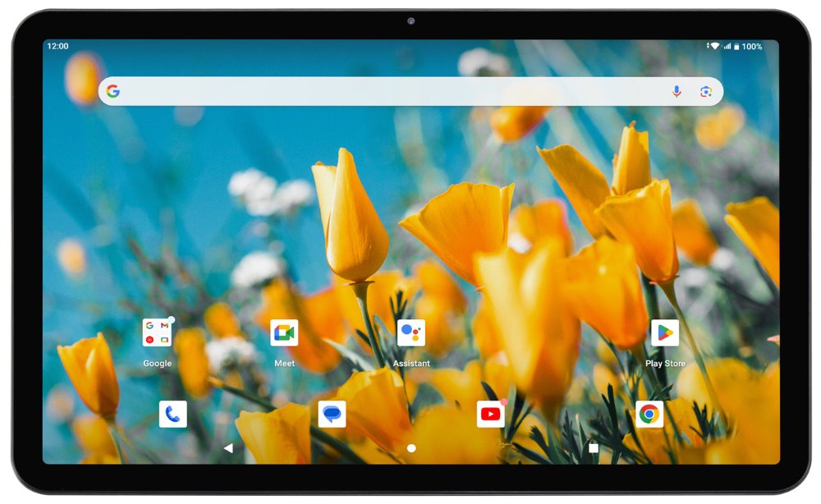Tap the Google G logo in the search bar
This screenshot has width=821, height=504.
(112, 91)
